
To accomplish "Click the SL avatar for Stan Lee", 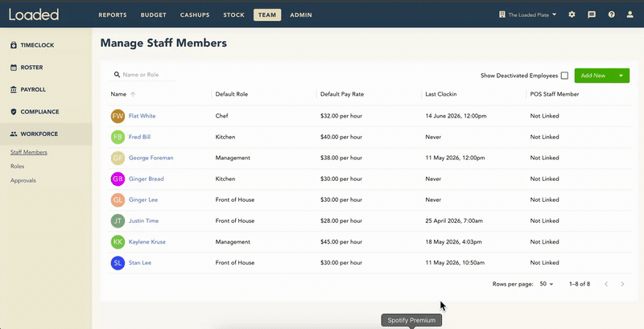I will (118, 263).
